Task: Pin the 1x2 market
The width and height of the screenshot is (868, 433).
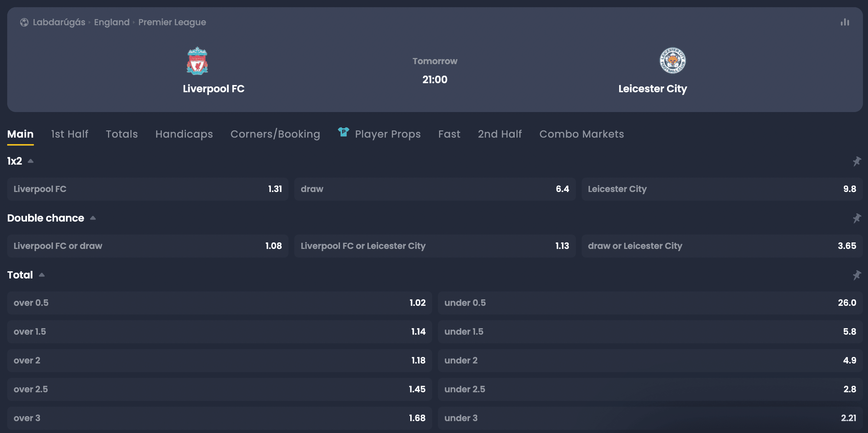Action: tap(857, 161)
